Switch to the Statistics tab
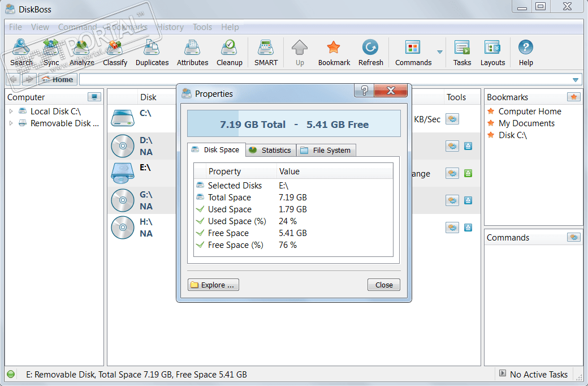588x386 pixels. (271, 150)
